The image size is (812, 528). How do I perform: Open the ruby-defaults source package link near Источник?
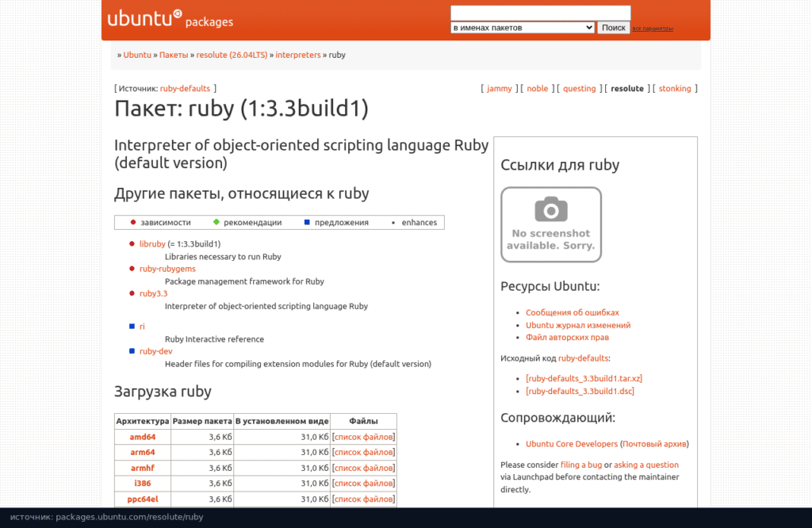(x=185, y=89)
